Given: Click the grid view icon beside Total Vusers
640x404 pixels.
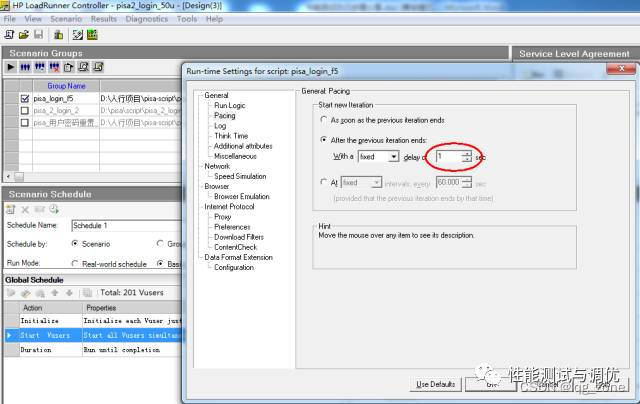Looking at the screenshot, I should (87, 293).
